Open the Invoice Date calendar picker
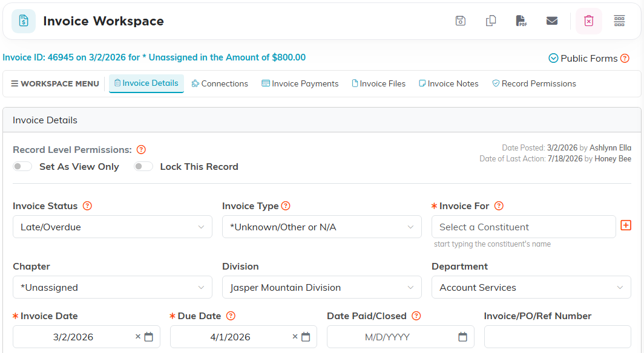This screenshot has width=644, height=353. (149, 337)
